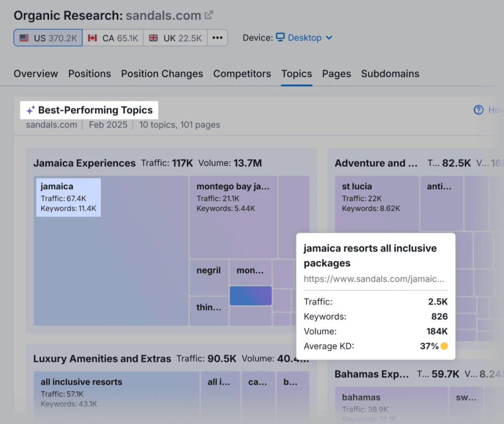Open sandals.com external link icon
Viewport: 504px width, 424px height.
coord(209,15)
